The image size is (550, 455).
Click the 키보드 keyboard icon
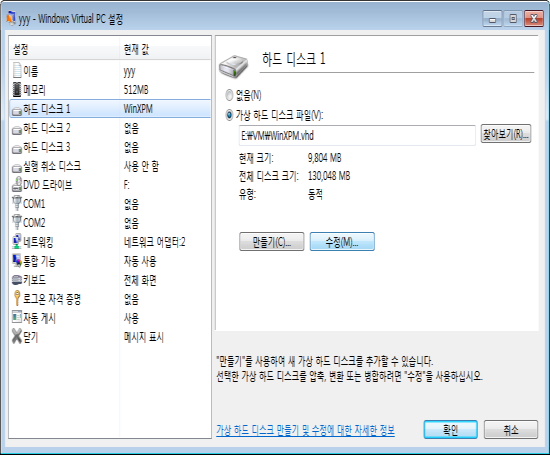17,280
